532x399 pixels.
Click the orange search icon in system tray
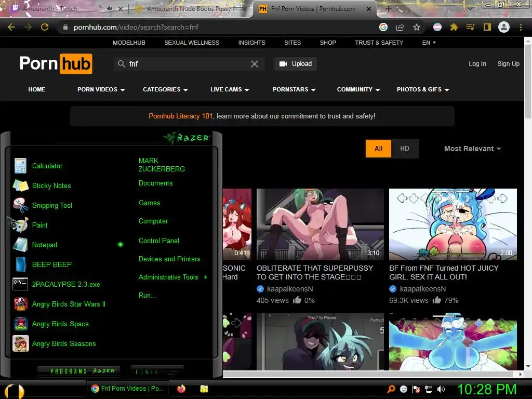[x=391, y=389]
